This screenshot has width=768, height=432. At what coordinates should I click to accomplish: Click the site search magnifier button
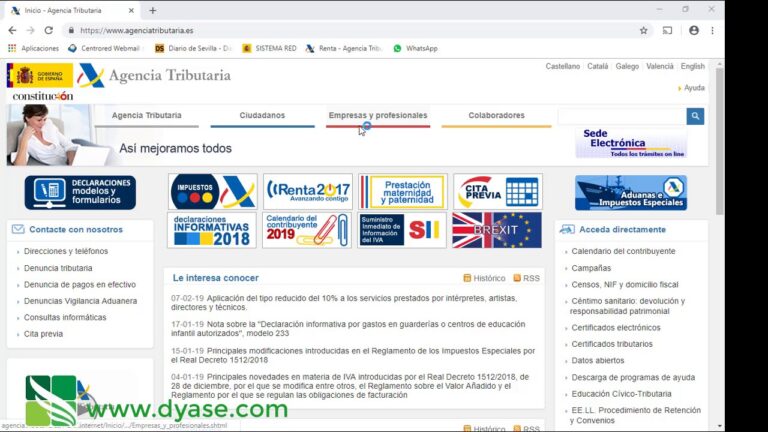coord(695,116)
